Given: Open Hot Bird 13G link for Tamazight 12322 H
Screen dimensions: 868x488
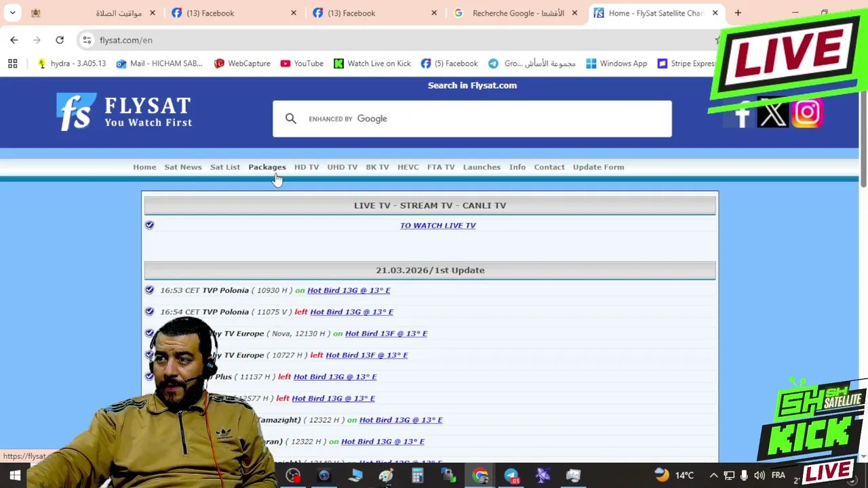Looking at the screenshot, I should (x=401, y=420).
